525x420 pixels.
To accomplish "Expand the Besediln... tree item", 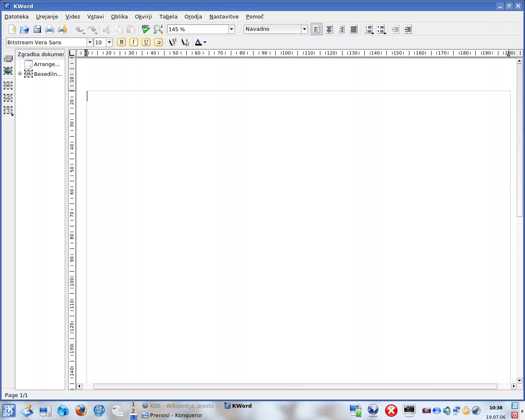I will pos(20,74).
